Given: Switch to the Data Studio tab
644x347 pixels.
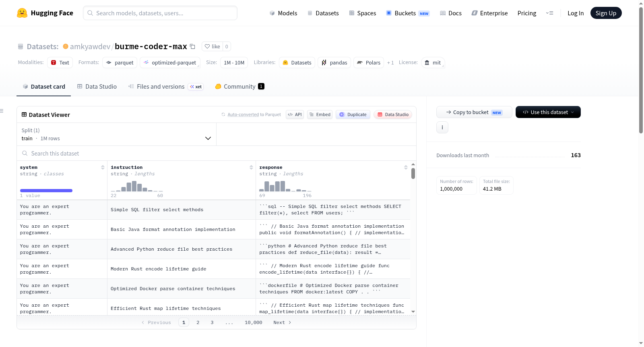Looking at the screenshot, I should pyautogui.click(x=97, y=87).
